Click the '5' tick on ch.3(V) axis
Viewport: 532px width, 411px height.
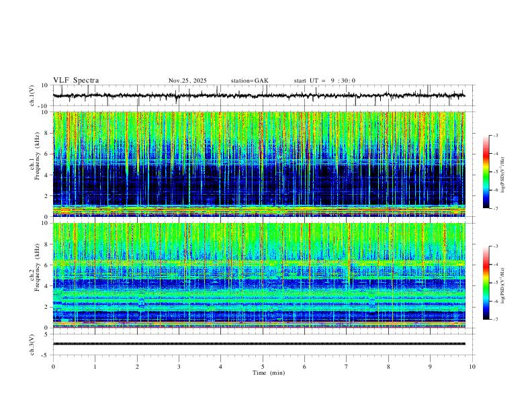pos(47,334)
